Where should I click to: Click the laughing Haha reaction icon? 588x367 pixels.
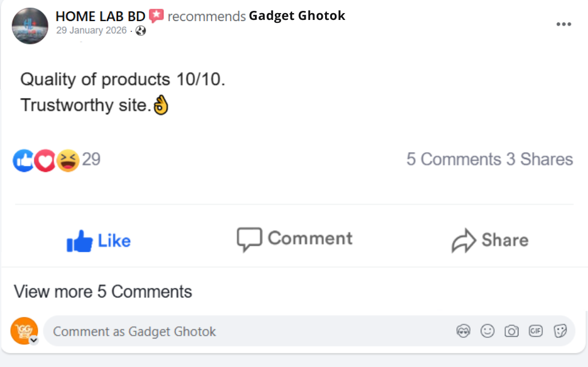(x=68, y=161)
